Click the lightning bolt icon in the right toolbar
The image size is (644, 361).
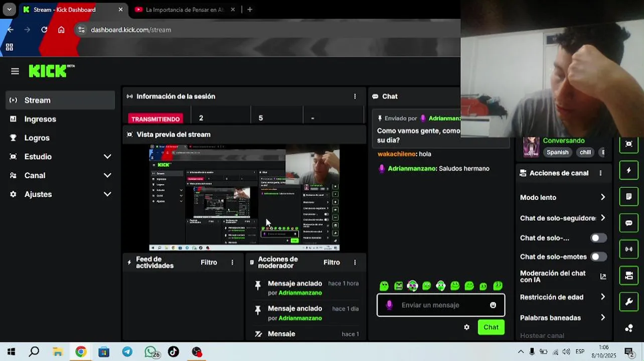pos(629,170)
